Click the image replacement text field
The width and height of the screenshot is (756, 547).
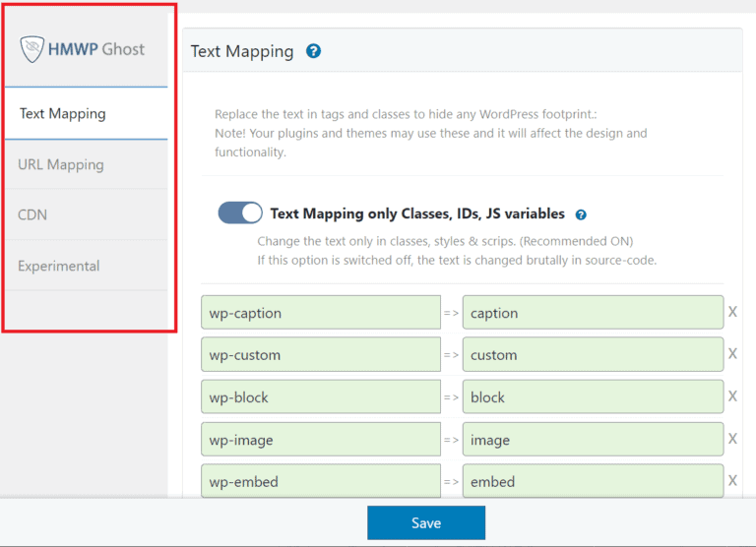pos(593,440)
